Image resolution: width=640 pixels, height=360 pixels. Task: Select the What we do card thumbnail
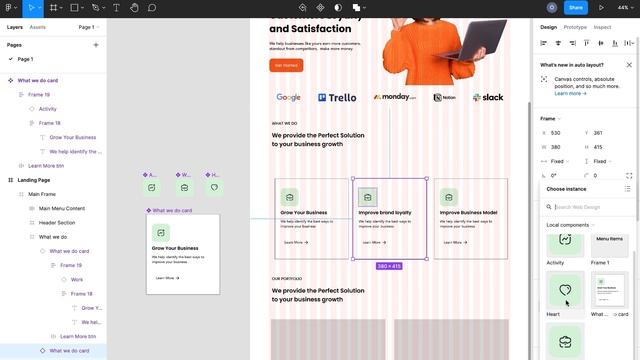click(609, 291)
